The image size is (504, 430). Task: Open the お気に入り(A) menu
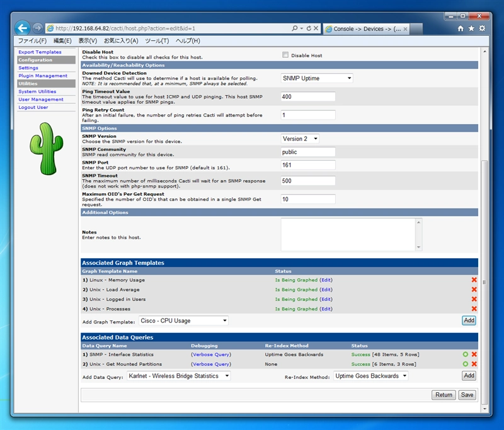[121, 41]
